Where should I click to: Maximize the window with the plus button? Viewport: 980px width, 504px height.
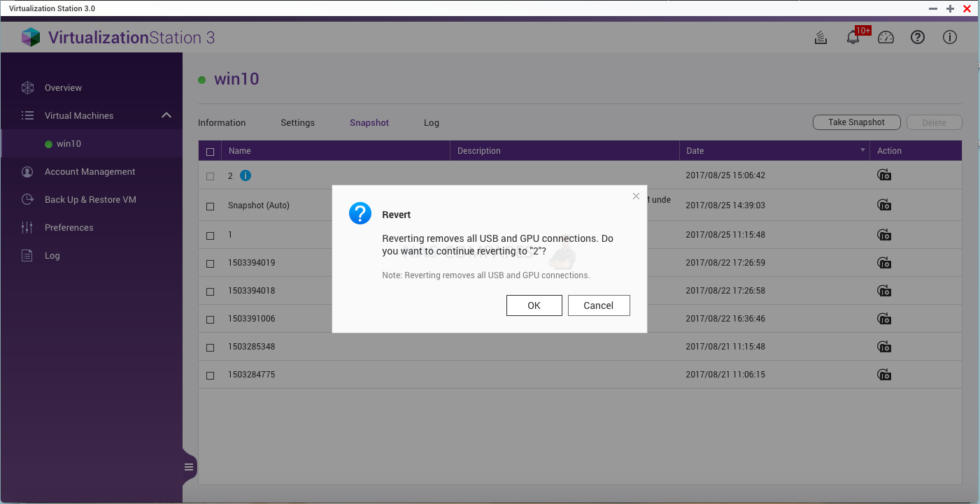[950, 8]
